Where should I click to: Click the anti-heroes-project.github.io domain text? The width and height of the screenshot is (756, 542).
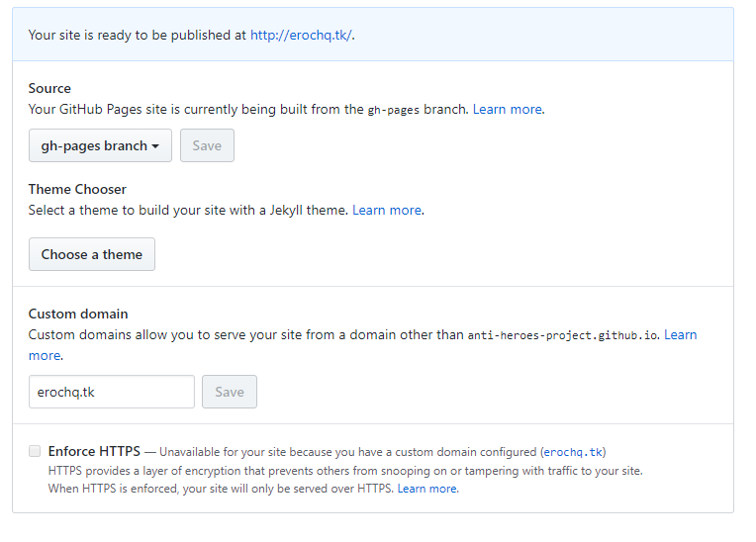coord(563,336)
